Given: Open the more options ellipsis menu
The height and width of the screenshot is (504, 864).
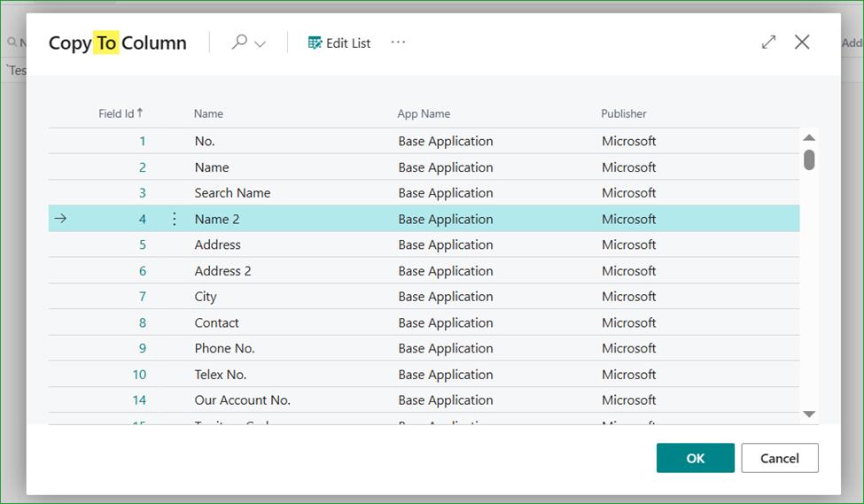Looking at the screenshot, I should [x=398, y=43].
